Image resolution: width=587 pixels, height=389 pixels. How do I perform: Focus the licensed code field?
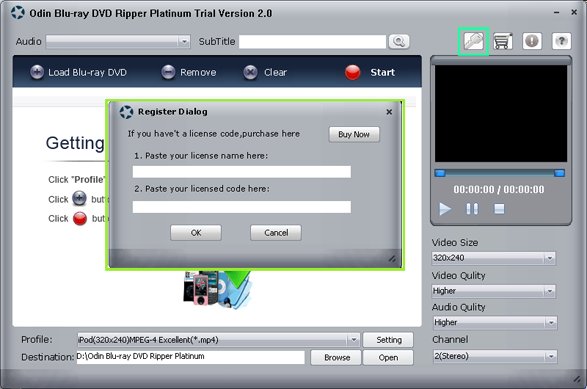coord(241,207)
